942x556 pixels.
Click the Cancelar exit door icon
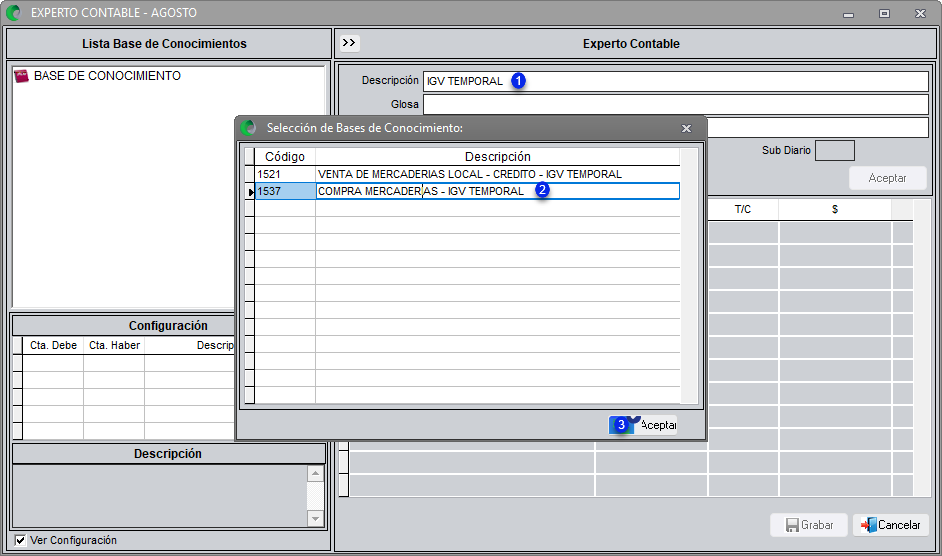click(x=869, y=525)
